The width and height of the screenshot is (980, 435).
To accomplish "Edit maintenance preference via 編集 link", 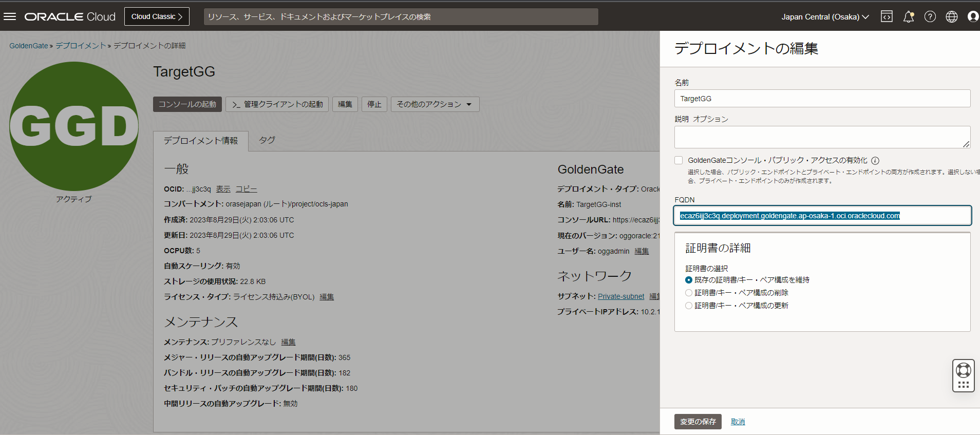I will tap(288, 342).
